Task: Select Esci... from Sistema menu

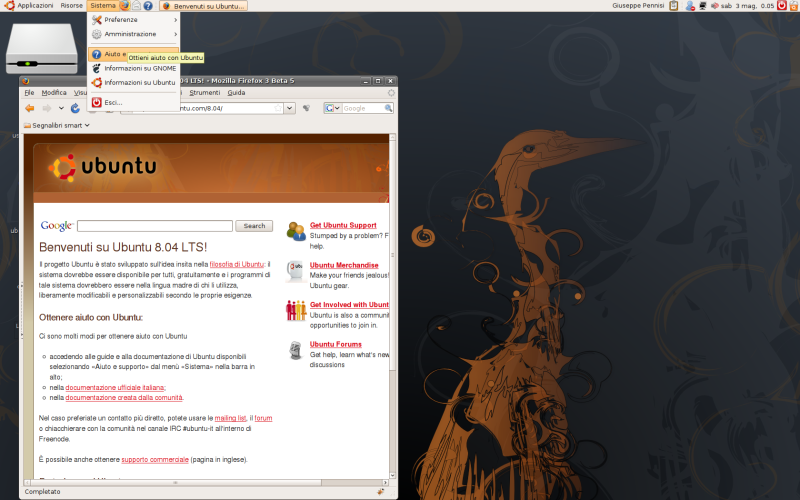Action: coord(134,103)
